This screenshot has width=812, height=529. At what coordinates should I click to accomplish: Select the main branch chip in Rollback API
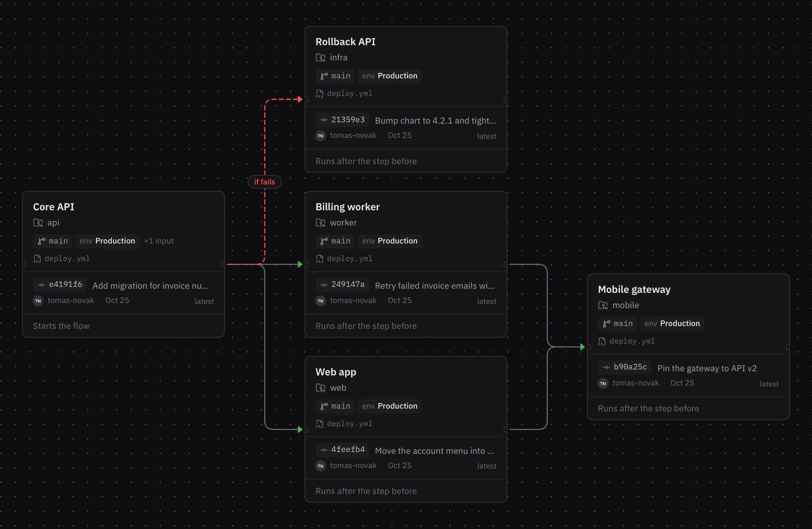coord(335,76)
